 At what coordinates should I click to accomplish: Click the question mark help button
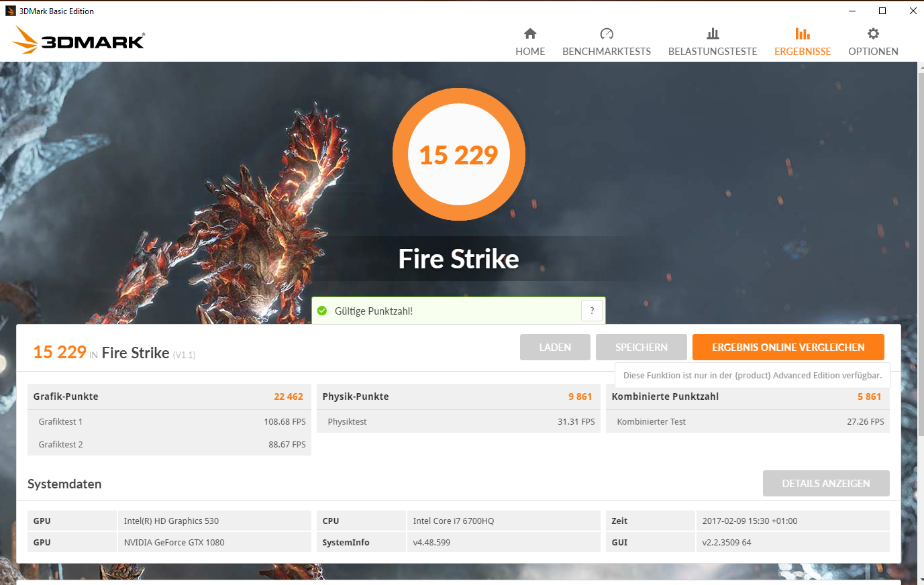(x=592, y=311)
